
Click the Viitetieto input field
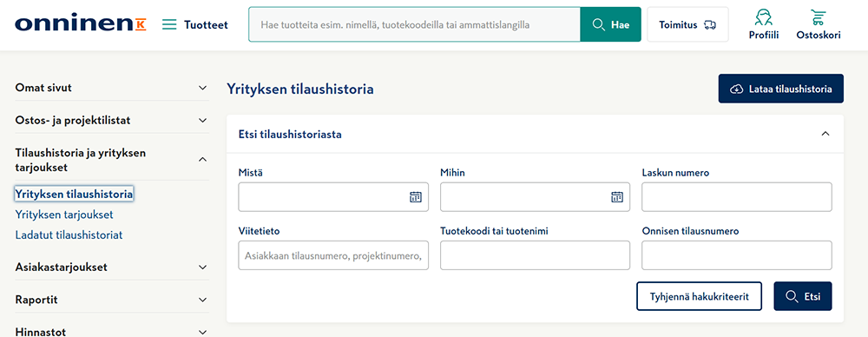(333, 255)
